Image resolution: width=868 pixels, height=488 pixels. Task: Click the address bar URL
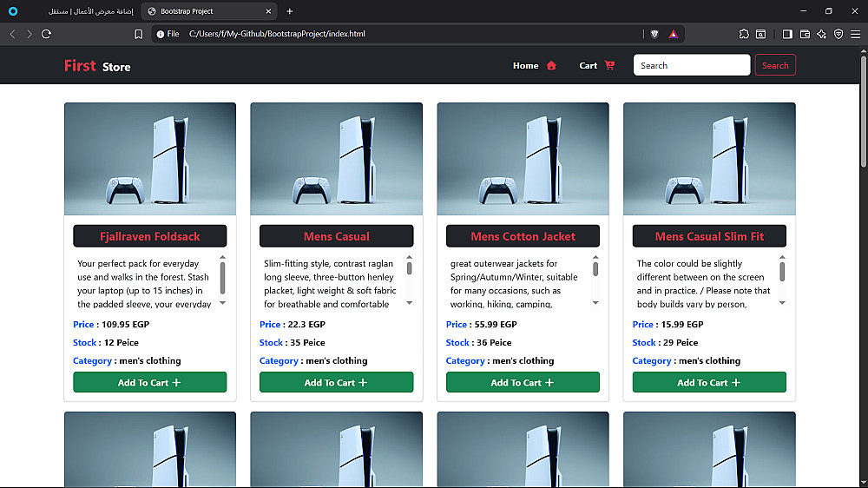[277, 34]
